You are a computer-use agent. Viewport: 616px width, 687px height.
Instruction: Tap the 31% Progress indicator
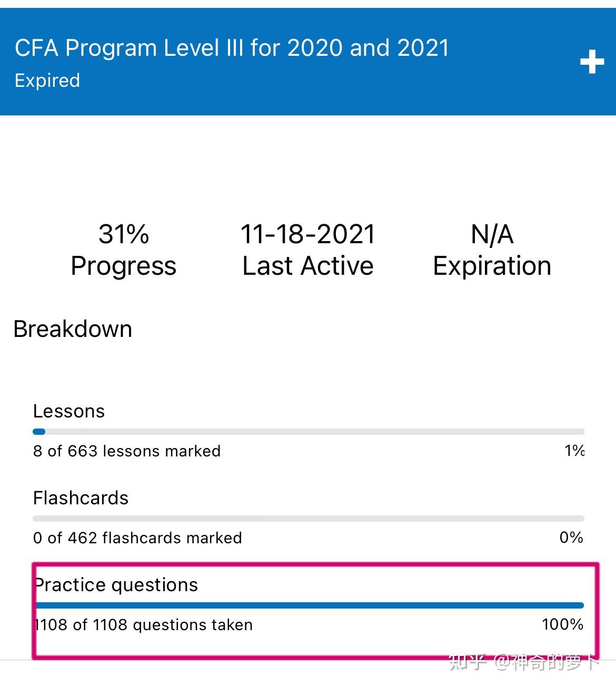(123, 250)
